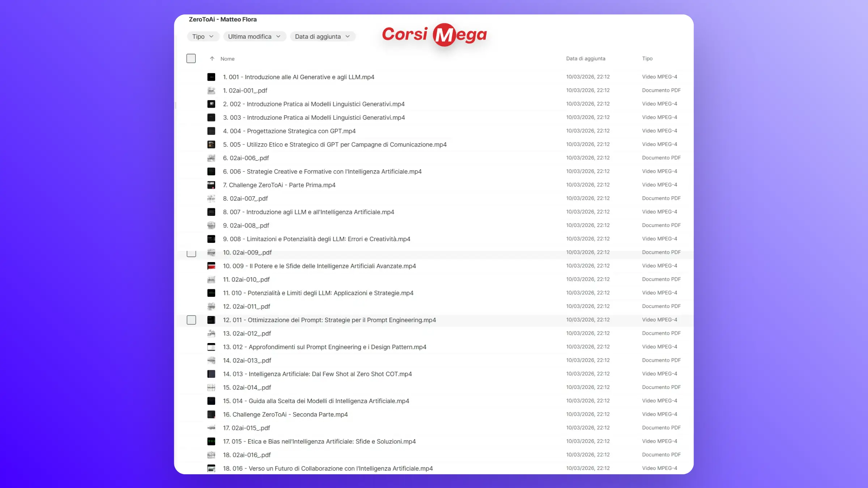The width and height of the screenshot is (868, 488).
Task: Click 'Documento PDF' type in the '1. 02ai-001_.pdf' row
Action: pos(661,90)
